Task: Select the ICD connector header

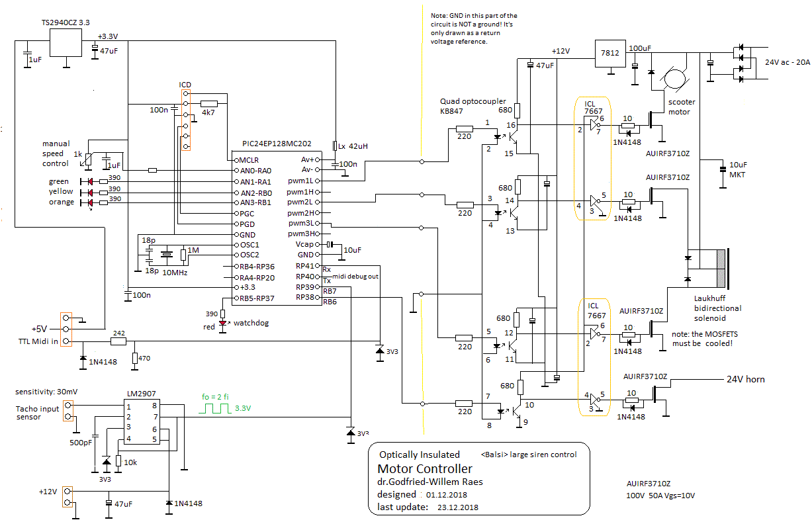Action: tap(186, 120)
